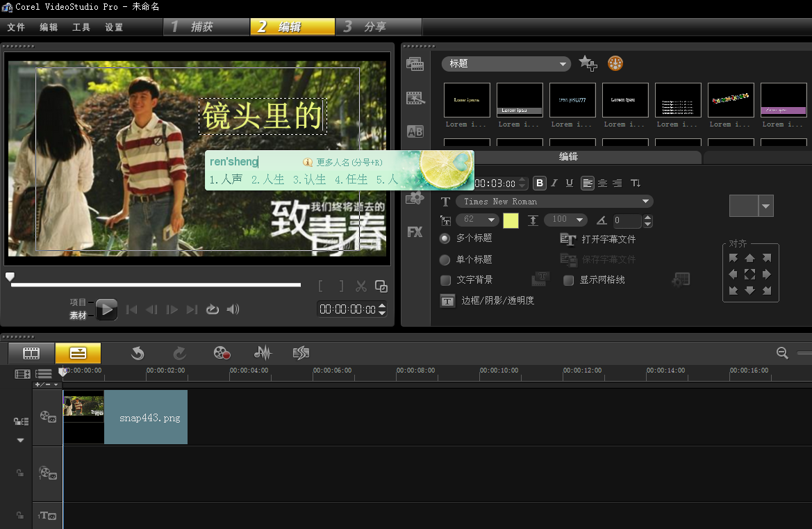The width and height of the screenshot is (812, 529).
Task: Open the FX filter library icon
Action: [x=415, y=231]
